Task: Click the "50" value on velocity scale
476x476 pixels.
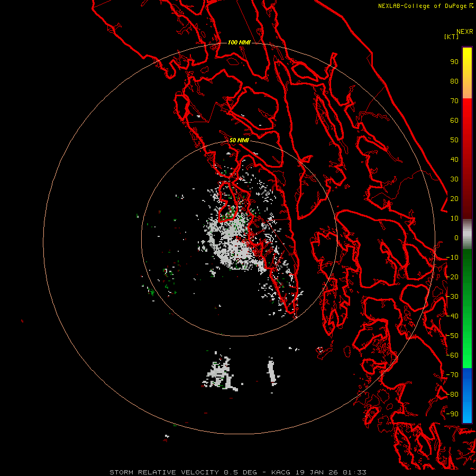Action: [x=454, y=140]
